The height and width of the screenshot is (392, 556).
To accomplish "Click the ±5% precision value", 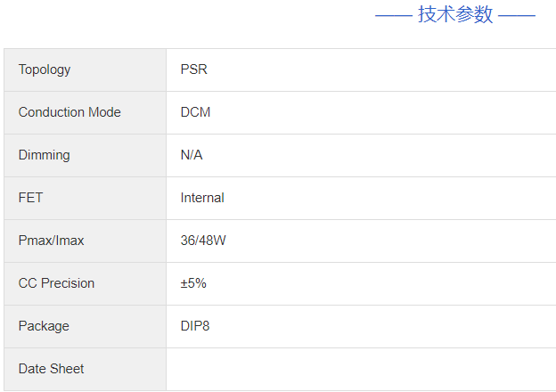I will coord(193,283).
